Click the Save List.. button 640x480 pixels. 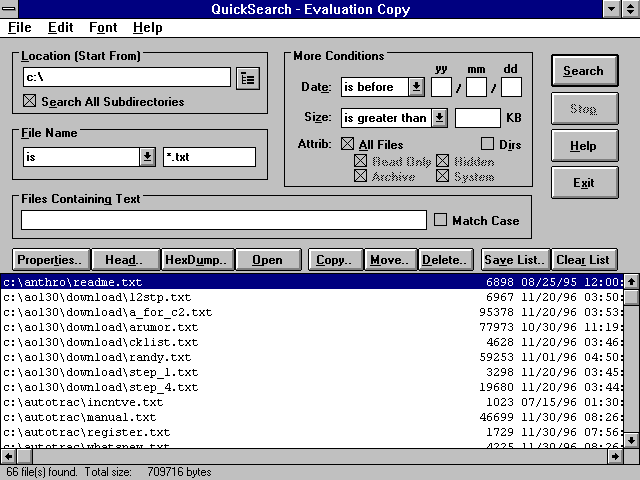(514, 260)
